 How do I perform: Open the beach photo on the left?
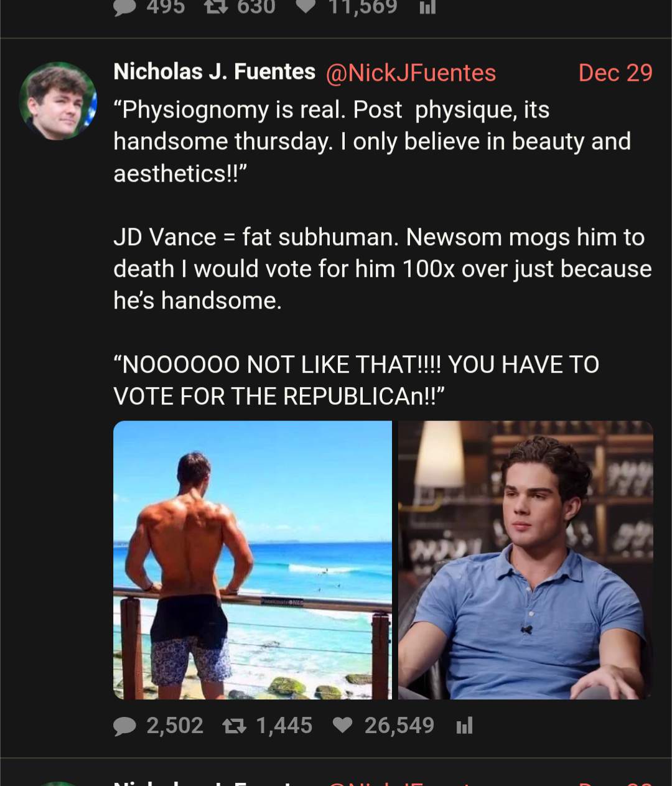click(x=253, y=559)
